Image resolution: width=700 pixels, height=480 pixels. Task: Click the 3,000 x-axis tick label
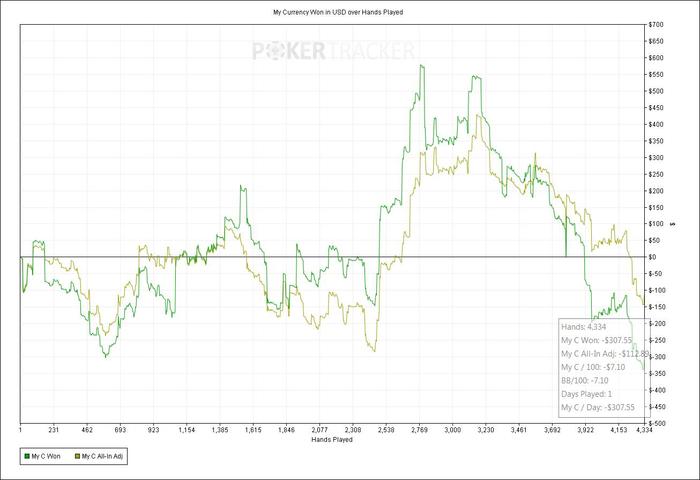pos(452,430)
